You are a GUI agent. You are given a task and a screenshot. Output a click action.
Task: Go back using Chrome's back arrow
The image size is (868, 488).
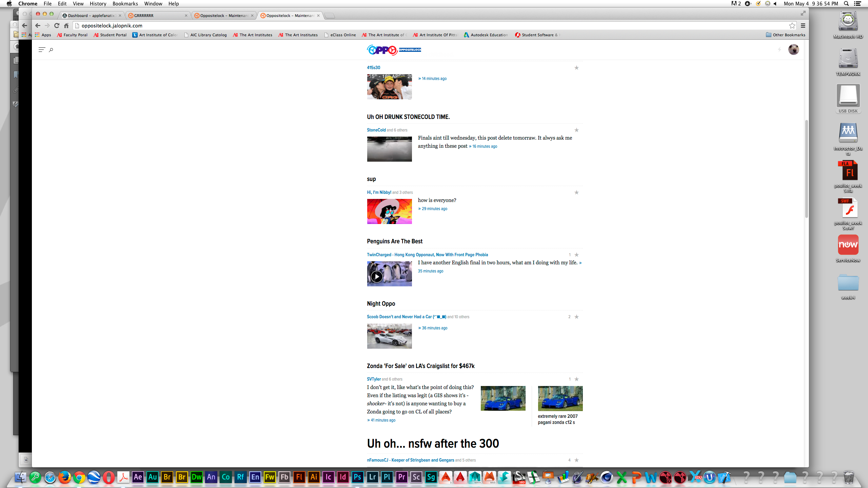click(x=38, y=25)
